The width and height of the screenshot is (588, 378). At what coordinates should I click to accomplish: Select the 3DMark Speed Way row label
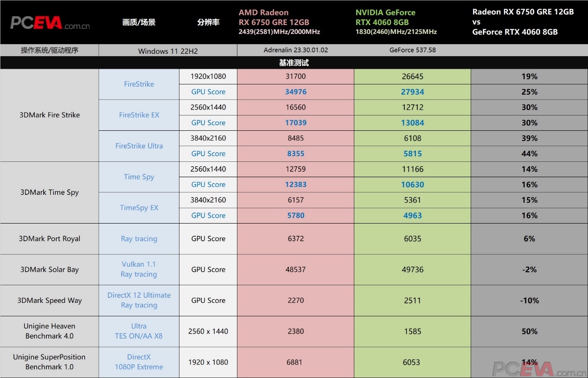(x=50, y=301)
